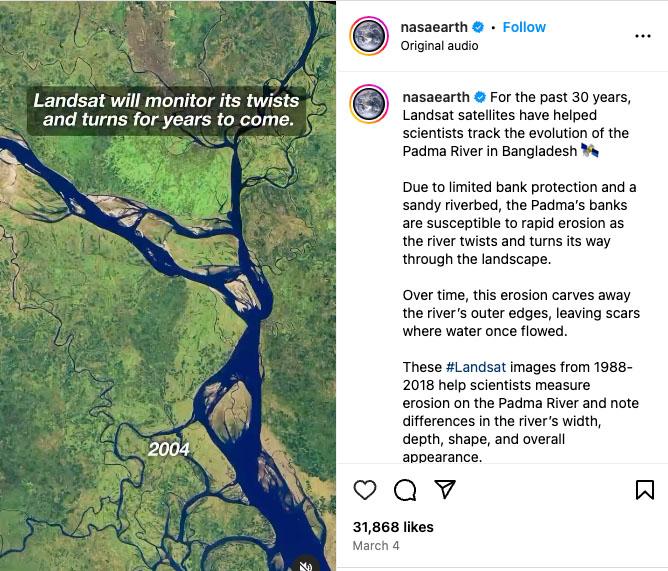Share the post via paper plane icon
This screenshot has width=668, height=571.
(x=445, y=490)
